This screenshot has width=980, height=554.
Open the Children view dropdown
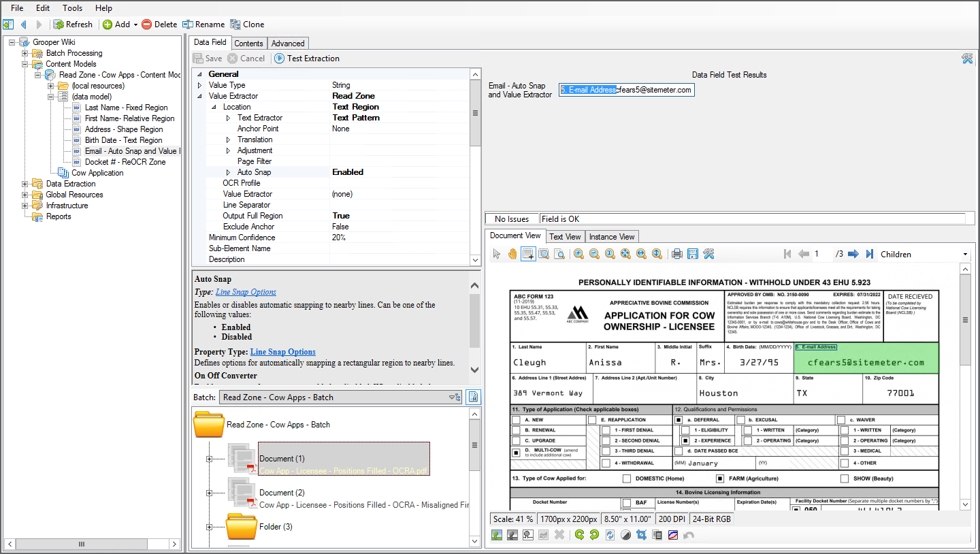965,255
